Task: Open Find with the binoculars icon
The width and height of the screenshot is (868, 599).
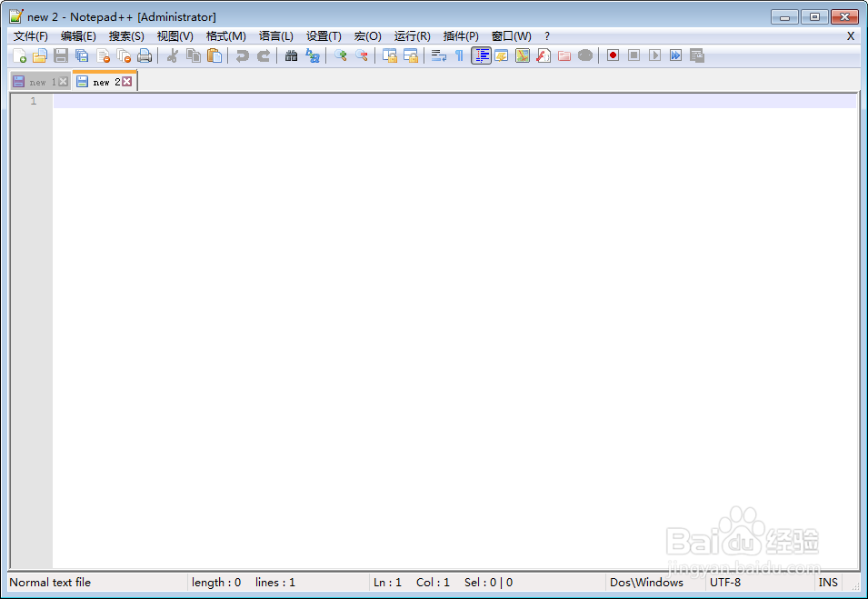Action: click(x=291, y=55)
